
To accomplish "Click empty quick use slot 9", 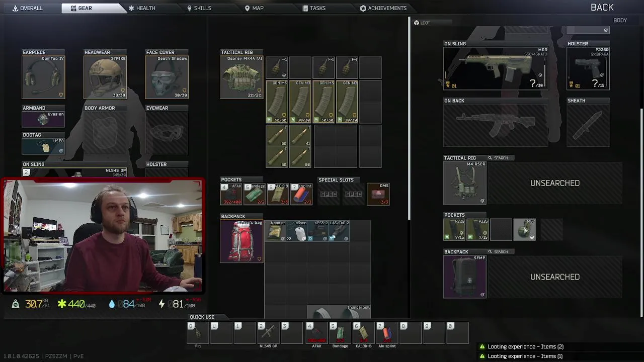I will (x=434, y=333).
